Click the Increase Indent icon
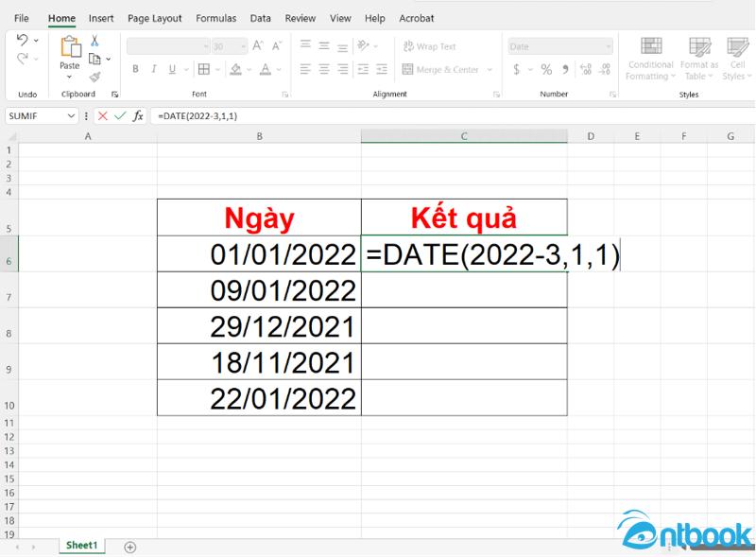The image size is (756, 557). 382,69
